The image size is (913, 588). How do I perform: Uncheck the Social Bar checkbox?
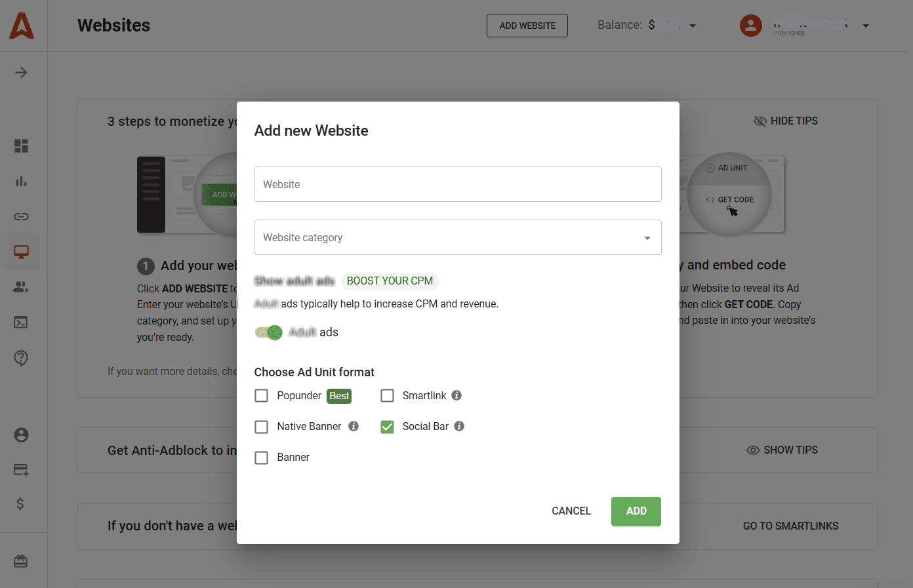click(388, 427)
